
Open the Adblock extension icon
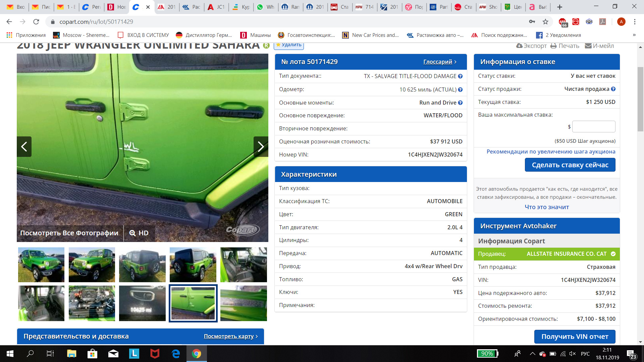click(x=562, y=22)
